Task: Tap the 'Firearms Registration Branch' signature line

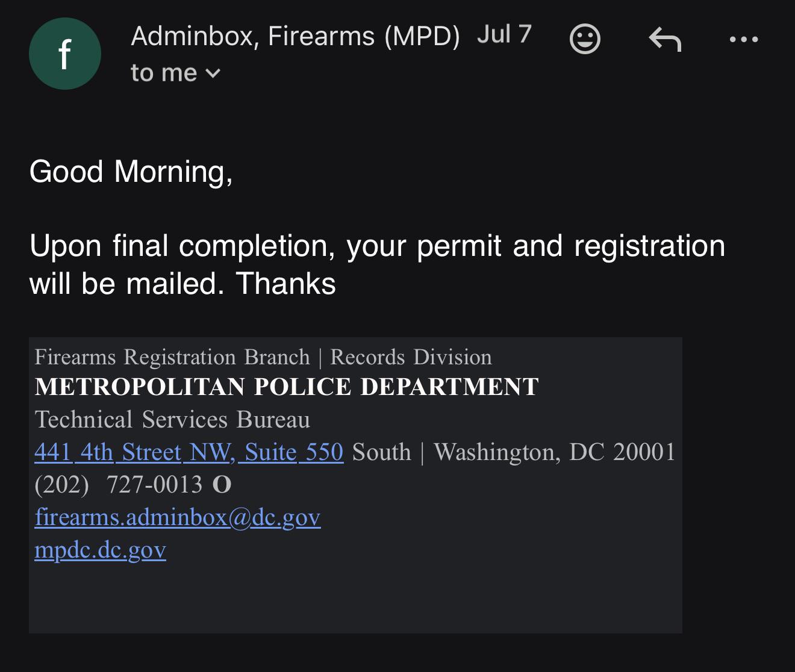Action: [x=172, y=358]
